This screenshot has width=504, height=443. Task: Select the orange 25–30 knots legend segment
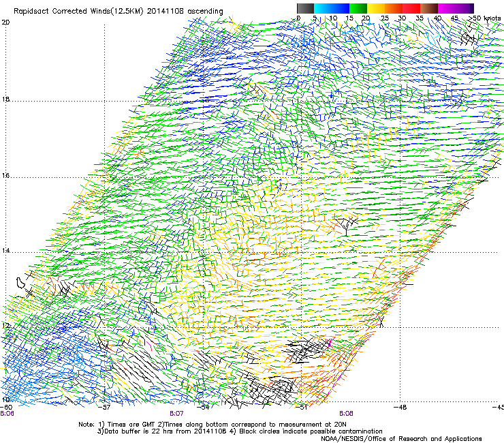(394, 8)
